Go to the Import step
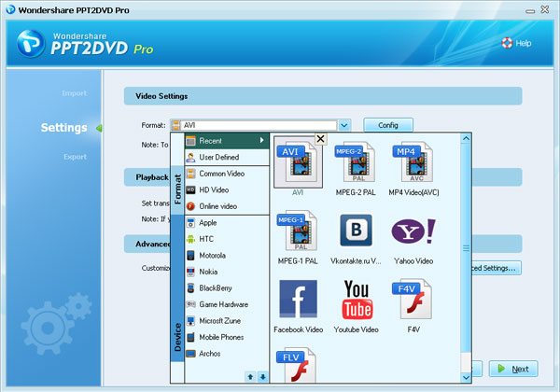 [75, 93]
